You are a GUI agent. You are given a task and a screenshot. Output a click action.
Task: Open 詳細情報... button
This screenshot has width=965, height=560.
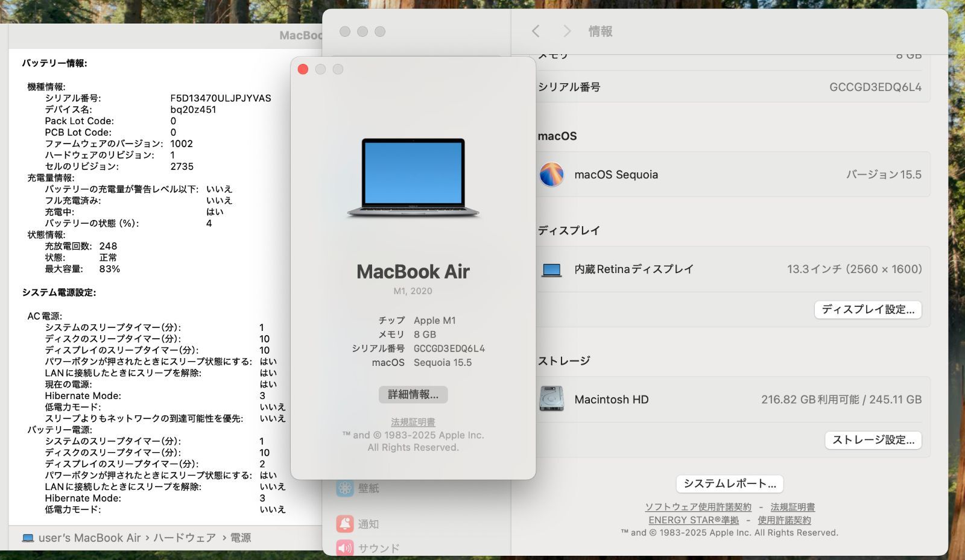tap(413, 395)
